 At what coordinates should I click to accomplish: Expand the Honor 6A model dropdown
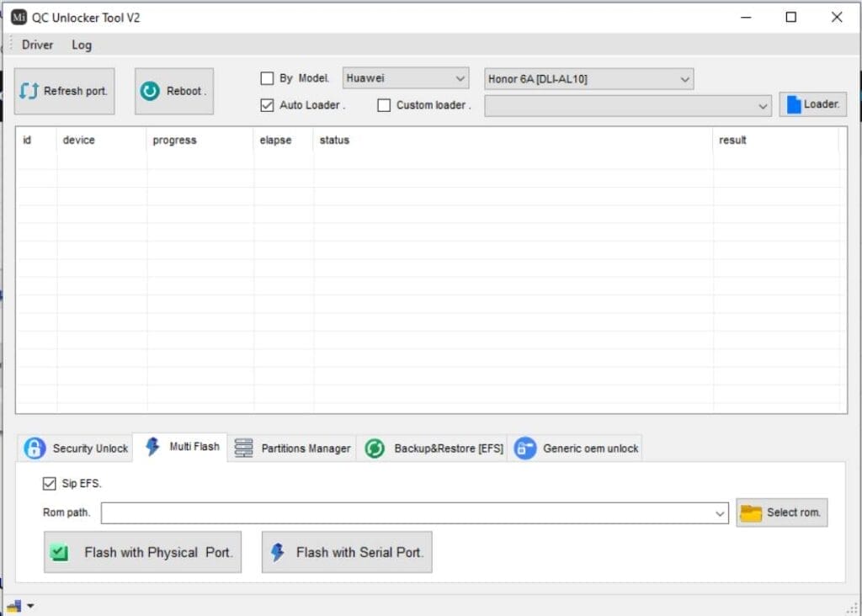click(588, 79)
